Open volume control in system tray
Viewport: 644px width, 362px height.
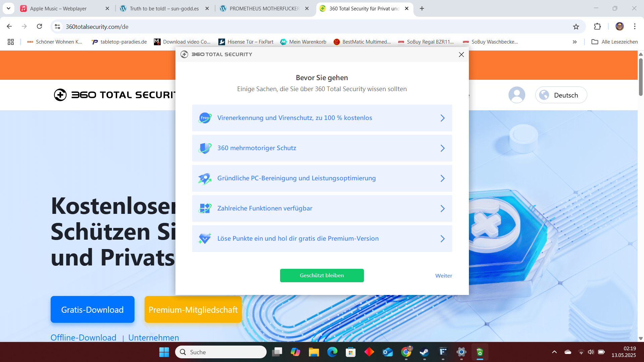[591, 352]
